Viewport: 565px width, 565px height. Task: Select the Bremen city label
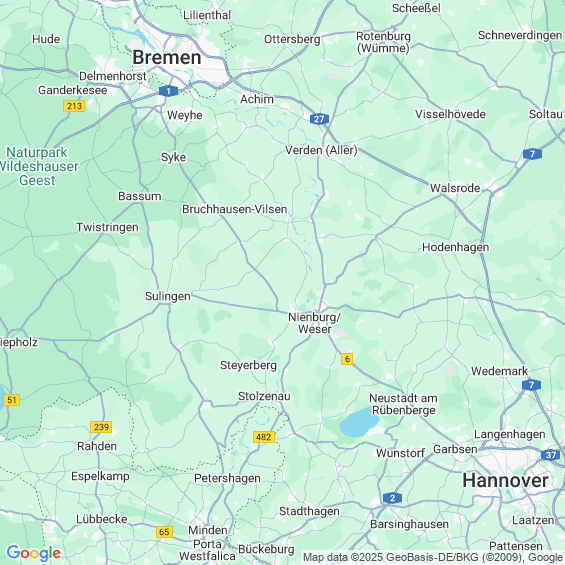pos(166,58)
